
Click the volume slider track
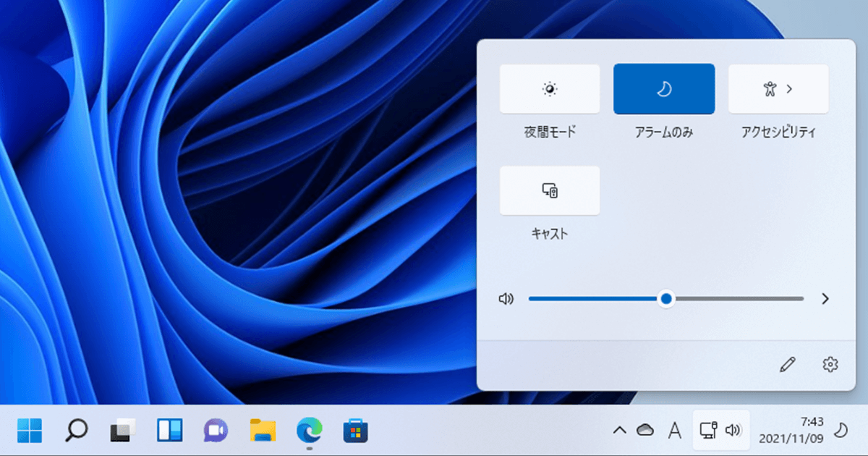pos(666,299)
